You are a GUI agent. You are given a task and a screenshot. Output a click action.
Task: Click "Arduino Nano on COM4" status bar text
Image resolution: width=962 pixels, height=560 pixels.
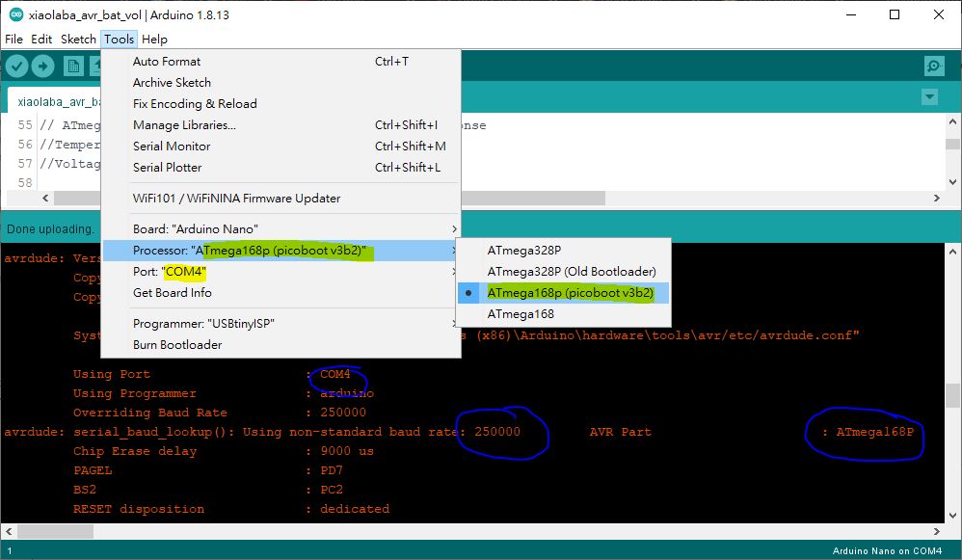pyautogui.click(x=887, y=550)
